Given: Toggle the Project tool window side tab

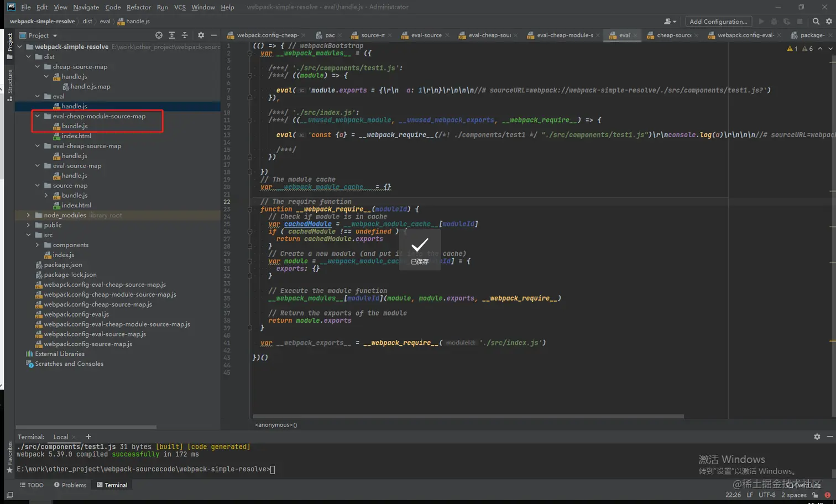Looking at the screenshot, I should coord(9,45).
